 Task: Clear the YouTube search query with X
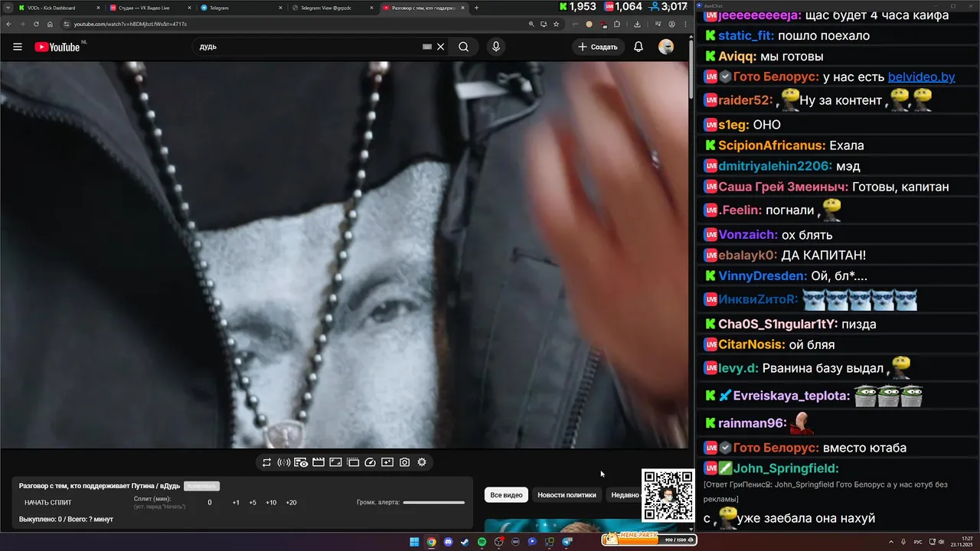[x=441, y=47]
